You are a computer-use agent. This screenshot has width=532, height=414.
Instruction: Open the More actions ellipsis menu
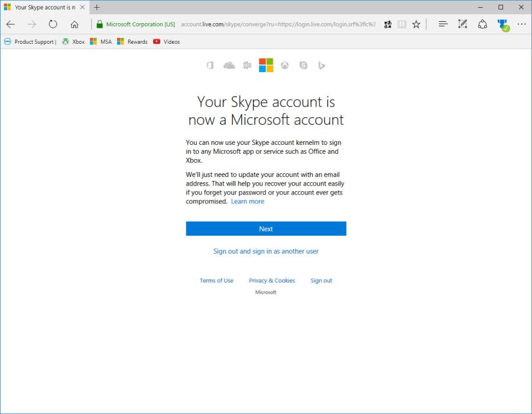(522, 24)
